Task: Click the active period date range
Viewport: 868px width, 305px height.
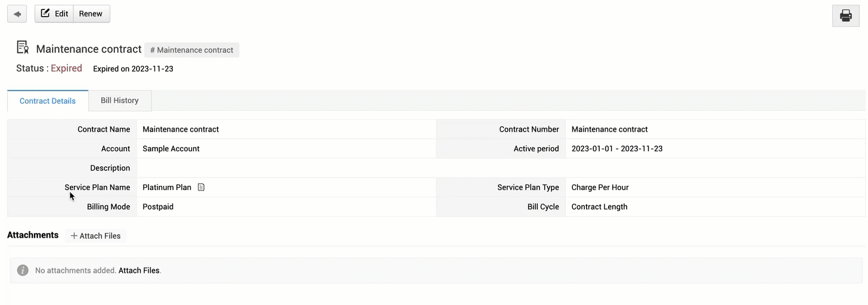Action: 617,148
